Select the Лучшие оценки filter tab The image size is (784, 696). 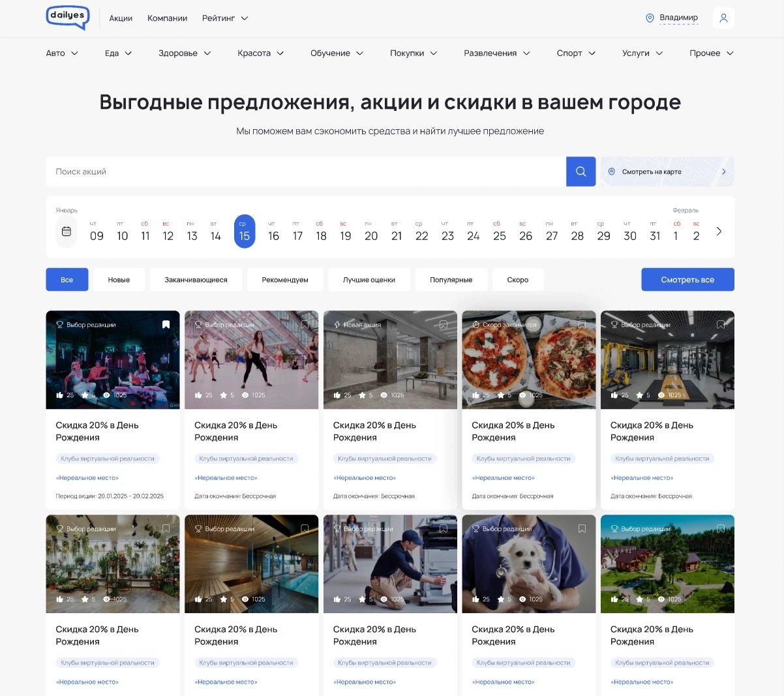[x=369, y=280]
